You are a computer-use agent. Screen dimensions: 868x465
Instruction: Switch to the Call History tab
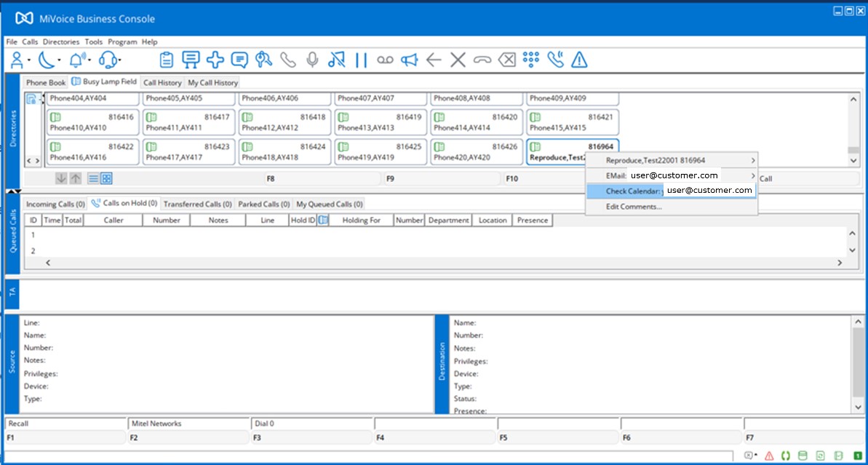[162, 82]
